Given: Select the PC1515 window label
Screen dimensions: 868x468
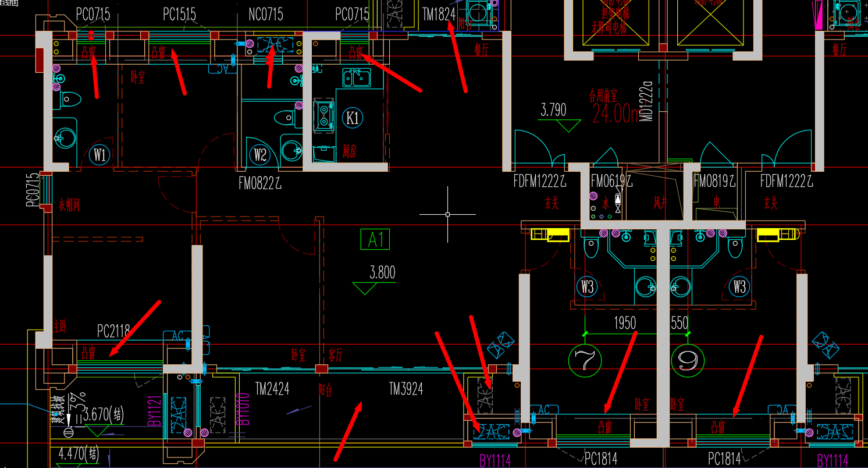Looking at the screenshot, I should pyautogui.click(x=179, y=15).
